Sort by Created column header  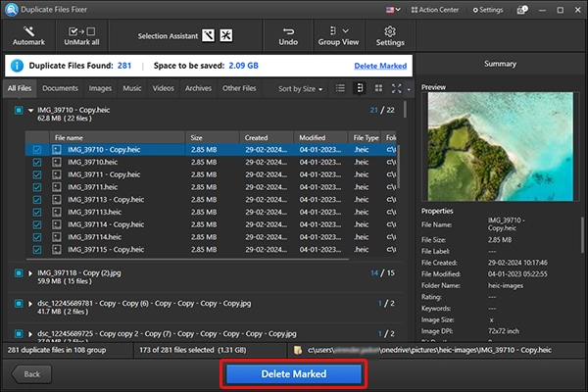click(x=267, y=137)
